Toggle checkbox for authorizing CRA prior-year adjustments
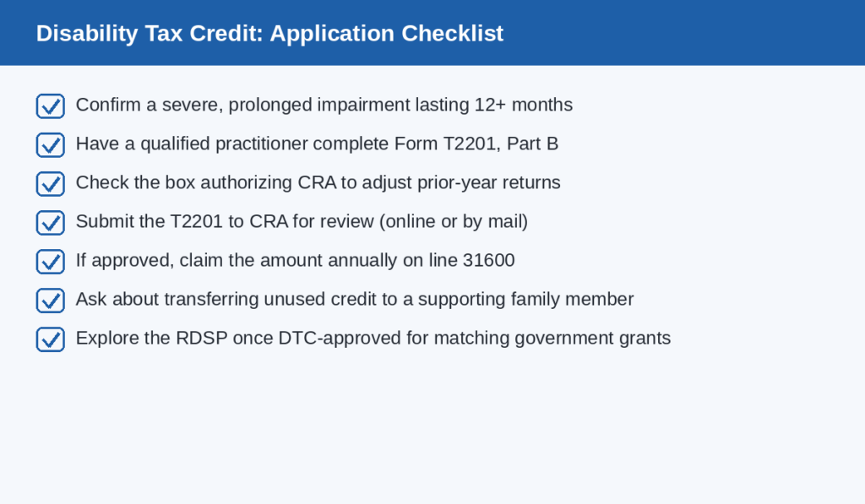The width and height of the screenshot is (865, 504). 51,184
